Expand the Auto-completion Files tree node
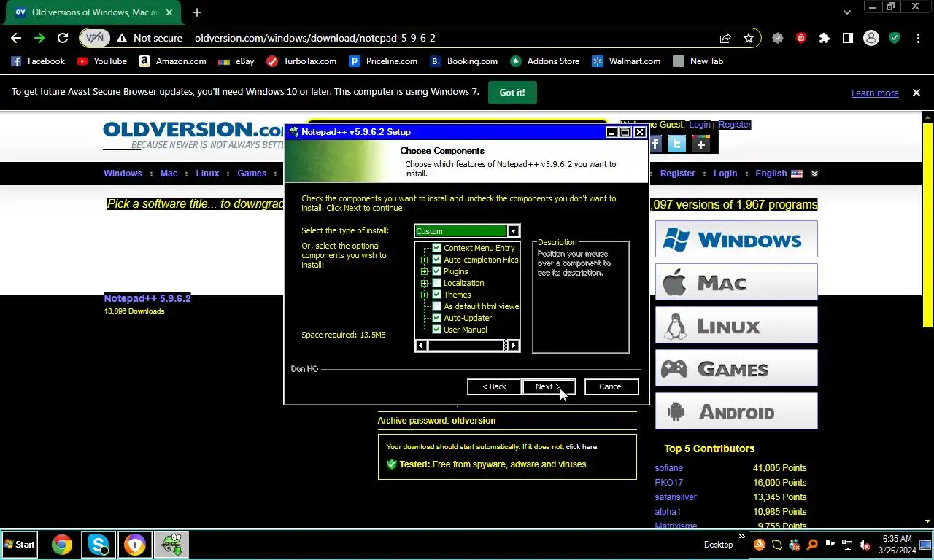Viewport: 934px width, 560px height. [x=424, y=260]
